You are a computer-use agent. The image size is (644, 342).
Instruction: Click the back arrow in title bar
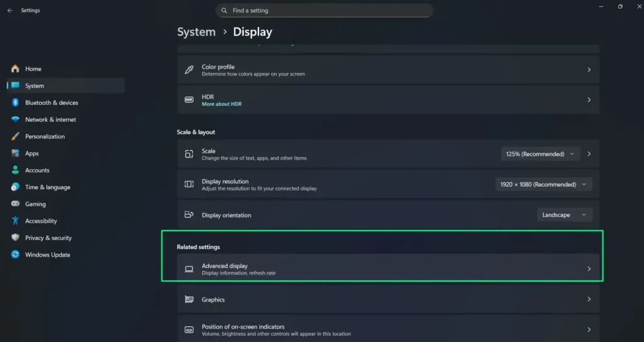[9, 11]
